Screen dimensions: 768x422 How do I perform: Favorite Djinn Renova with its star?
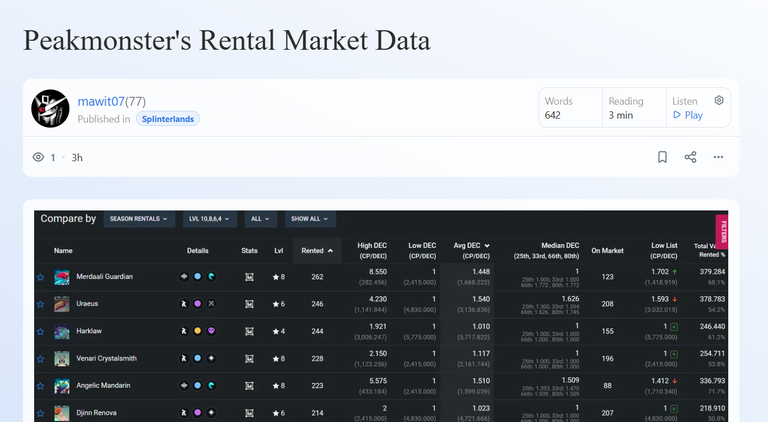coord(41,414)
